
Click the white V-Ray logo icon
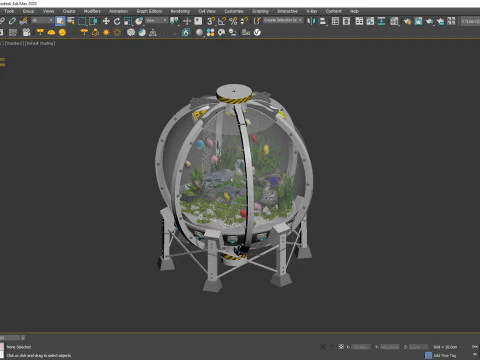[x=257, y=32]
